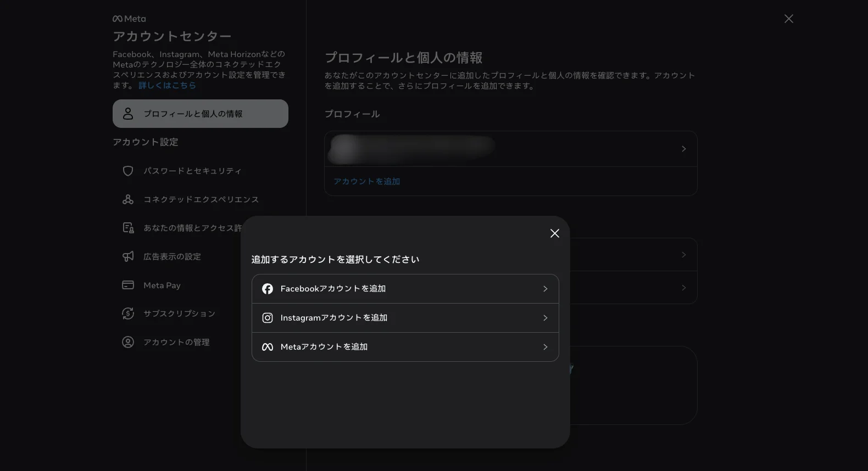Click the 追加するアカウントを選択してください title

point(335,259)
